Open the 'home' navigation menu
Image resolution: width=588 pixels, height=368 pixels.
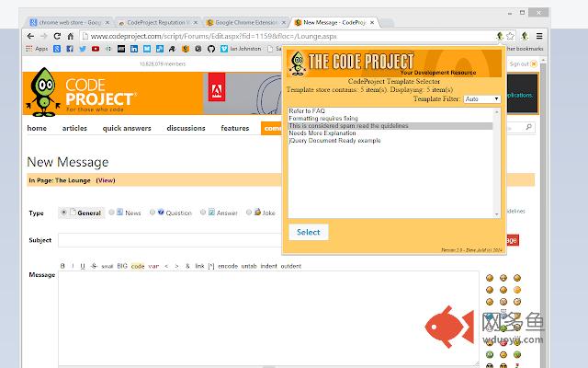pyautogui.click(x=37, y=128)
